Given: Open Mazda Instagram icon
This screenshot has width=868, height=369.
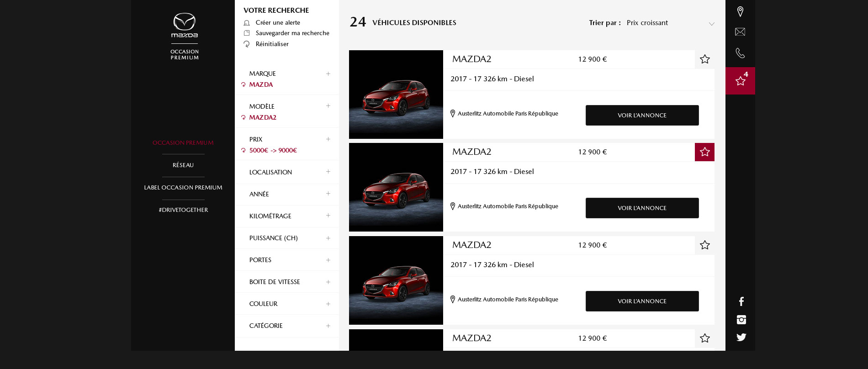Looking at the screenshot, I should pyautogui.click(x=741, y=320).
